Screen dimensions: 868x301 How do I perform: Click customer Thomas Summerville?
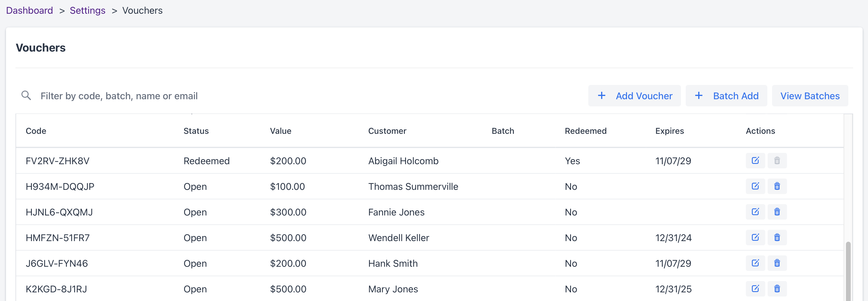[x=413, y=186]
